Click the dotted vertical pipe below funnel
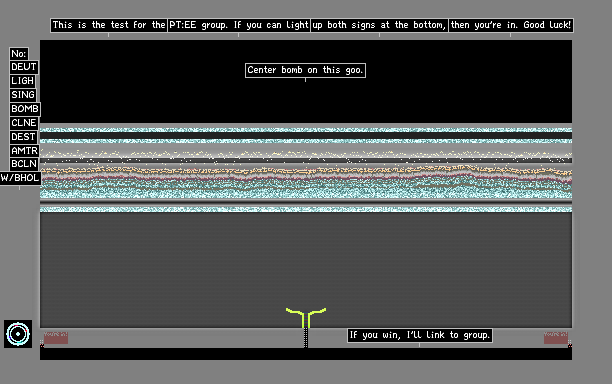The width and height of the screenshot is (612, 384). 306,338
